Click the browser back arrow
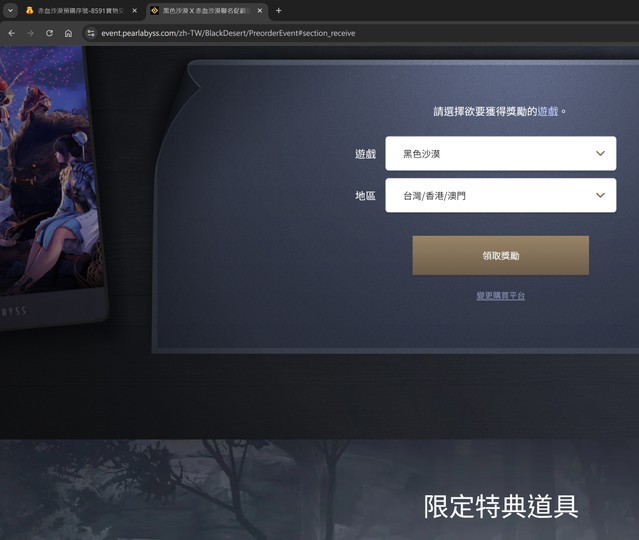The image size is (639, 540). coord(11,33)
